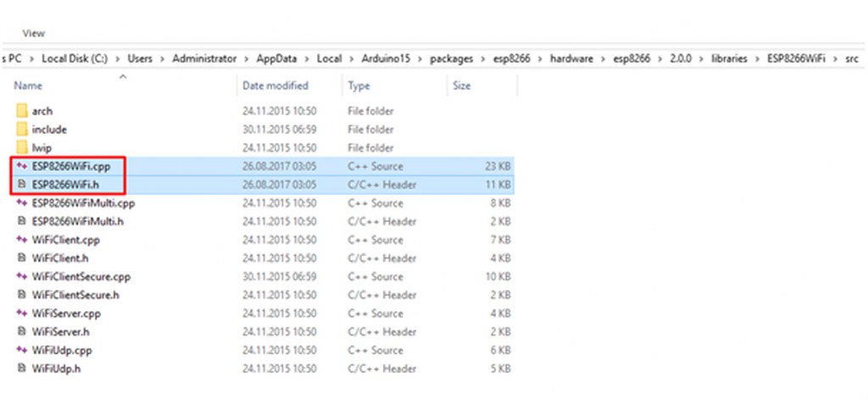Viewport: 868px width, 400px height.
Task: Expand the chevron after libraries in path
Action: tap(758, 58)
